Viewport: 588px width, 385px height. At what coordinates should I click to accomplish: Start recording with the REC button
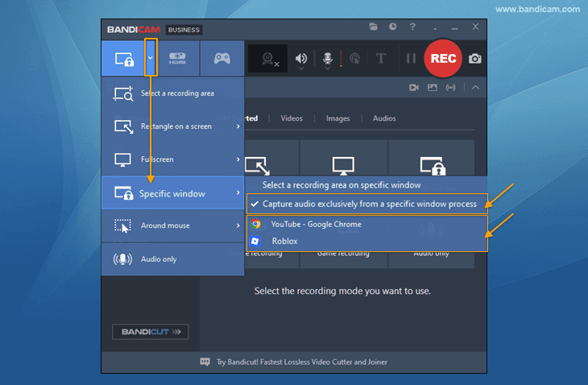click(443, 59)
